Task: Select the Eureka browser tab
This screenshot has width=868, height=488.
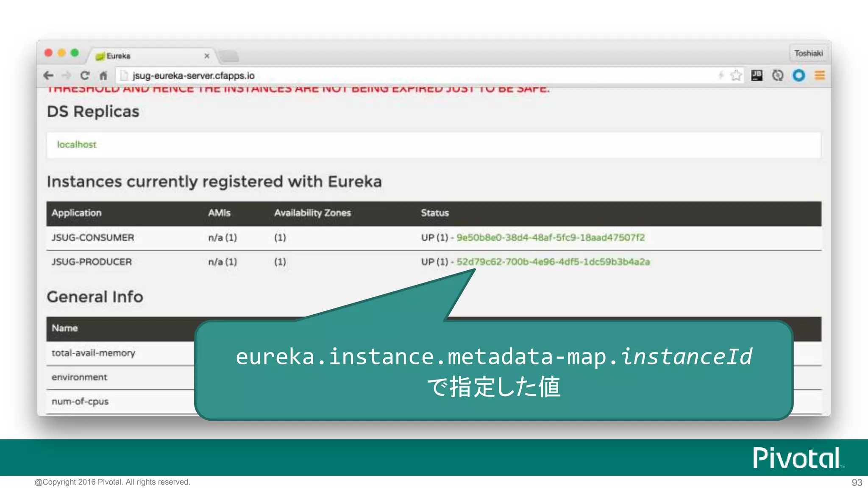Action: click(153, 56)
